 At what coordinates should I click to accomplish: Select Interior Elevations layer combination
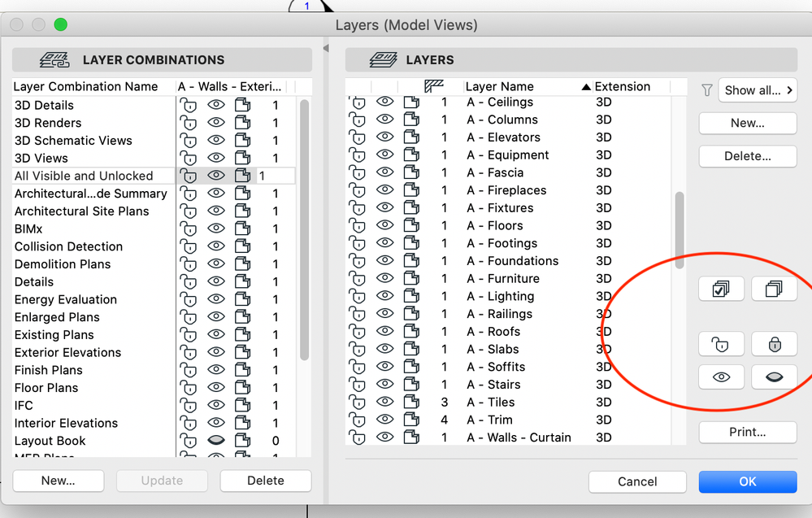(x=67, y=423)
